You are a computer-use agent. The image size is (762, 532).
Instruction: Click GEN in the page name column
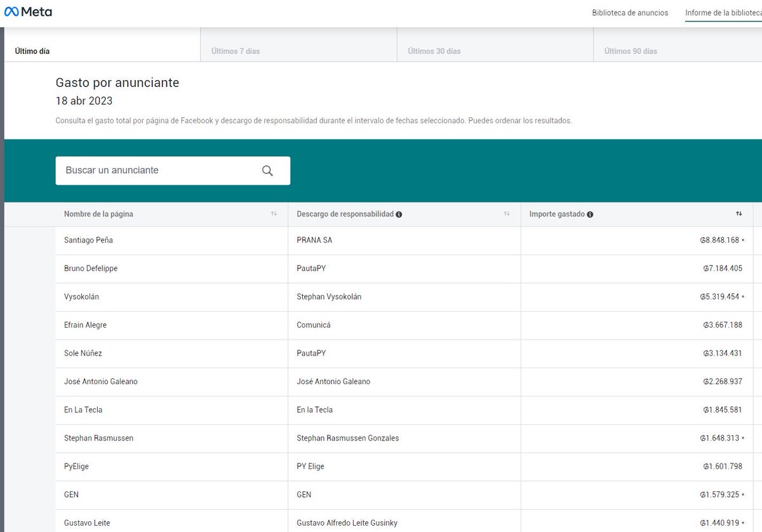[71, 495]
